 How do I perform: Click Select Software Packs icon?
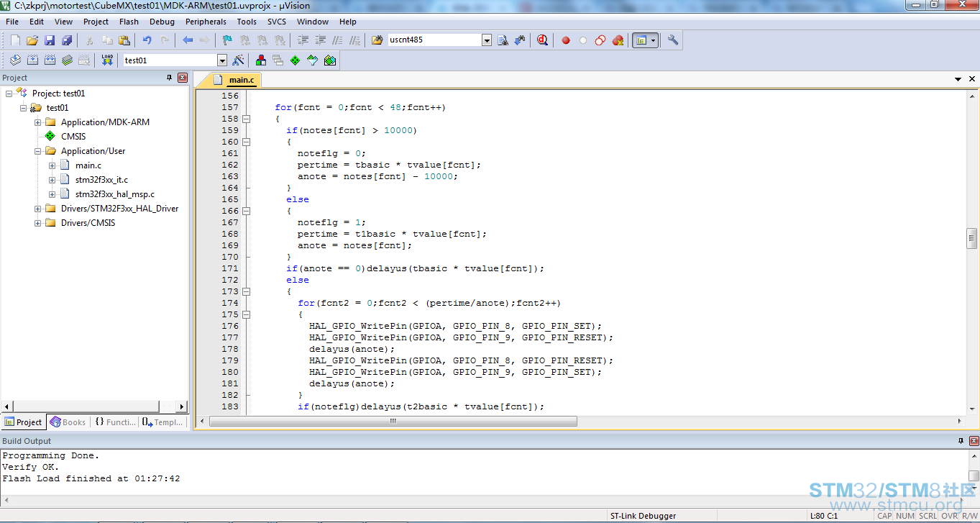point(313,60)
